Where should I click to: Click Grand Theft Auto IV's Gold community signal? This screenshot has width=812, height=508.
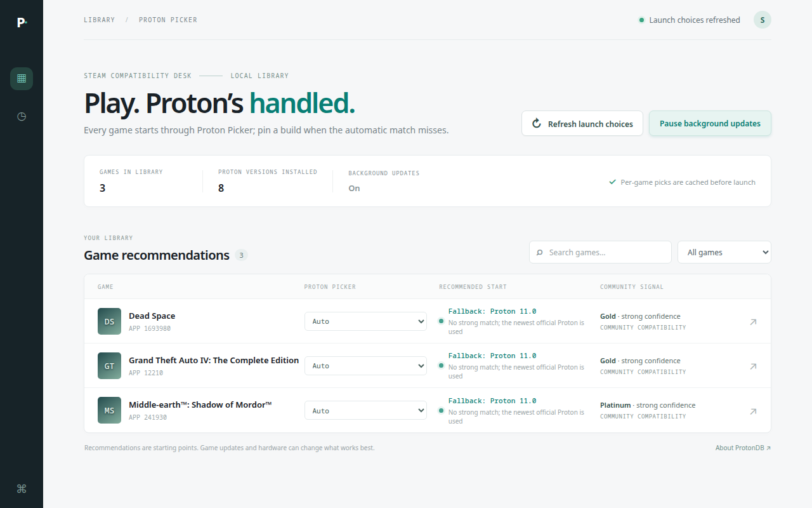tap(640, 361)
